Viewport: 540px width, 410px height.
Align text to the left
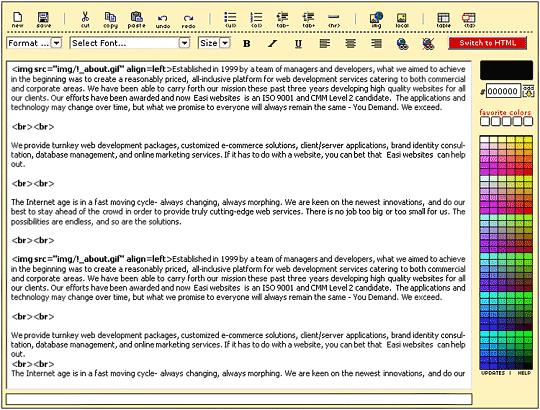[324, 43]
